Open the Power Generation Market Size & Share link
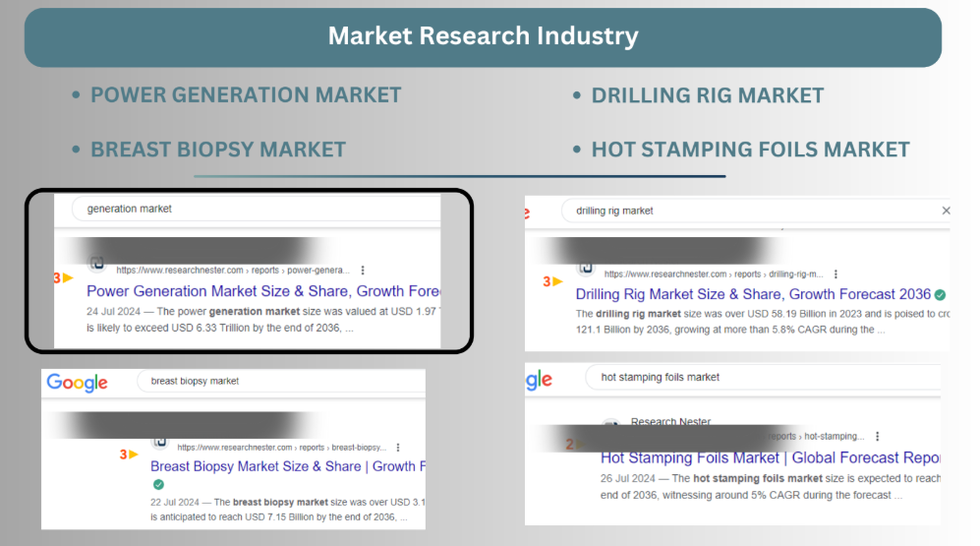The height and width of the screenshot is (546, 980). click(x=262, y=291)
